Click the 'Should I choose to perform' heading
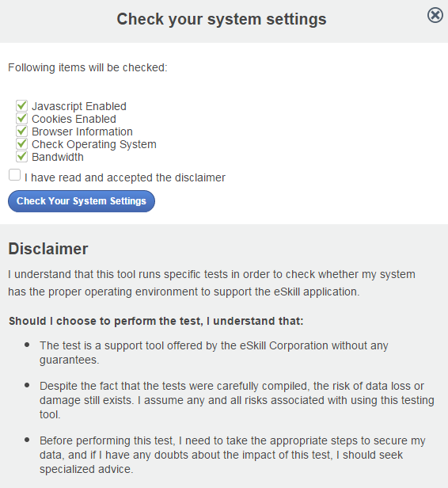 (x=156, y=321)
